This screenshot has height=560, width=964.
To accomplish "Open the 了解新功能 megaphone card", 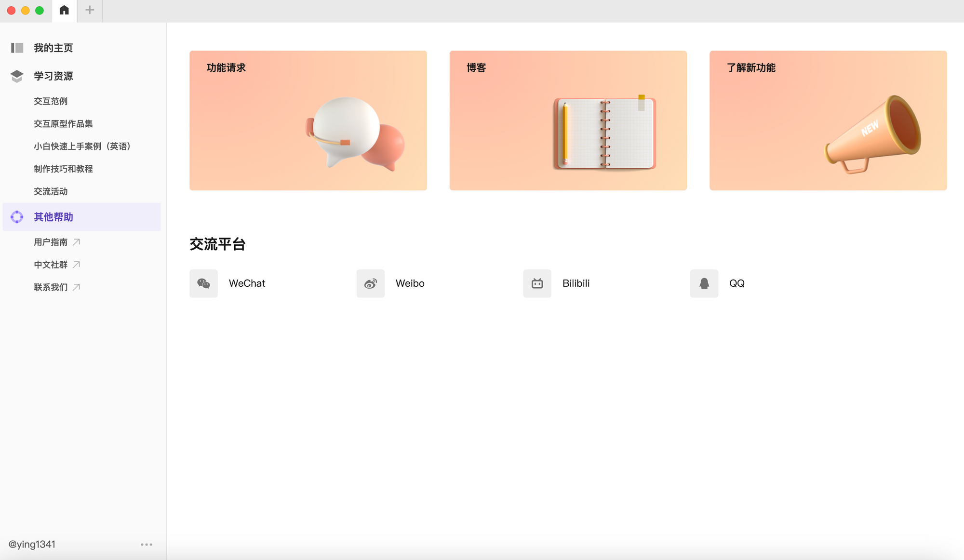I will pyautogui.click(x=828, y=120).
